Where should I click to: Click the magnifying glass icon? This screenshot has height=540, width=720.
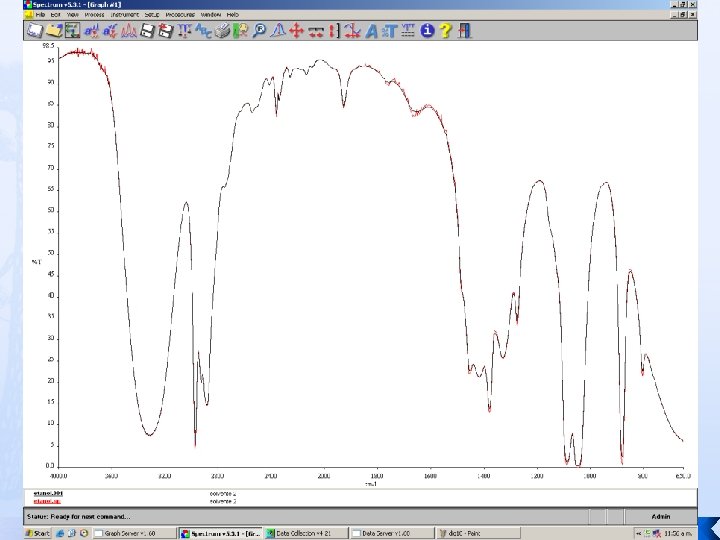[259, 31]
